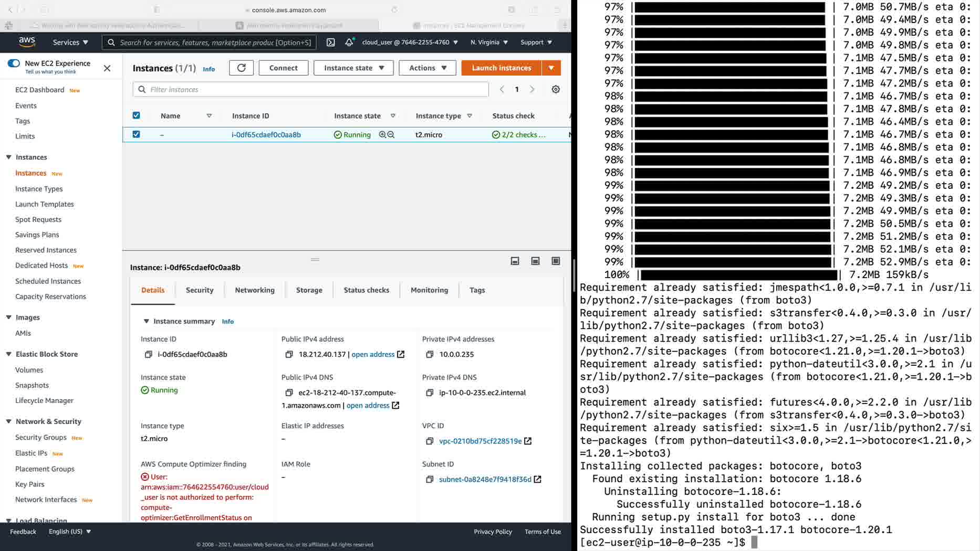Uncheck the i-0df65cdaef0c0aa8b row checkbox
Viewport: 980px width, 551px height.
(x=136, y=134)
